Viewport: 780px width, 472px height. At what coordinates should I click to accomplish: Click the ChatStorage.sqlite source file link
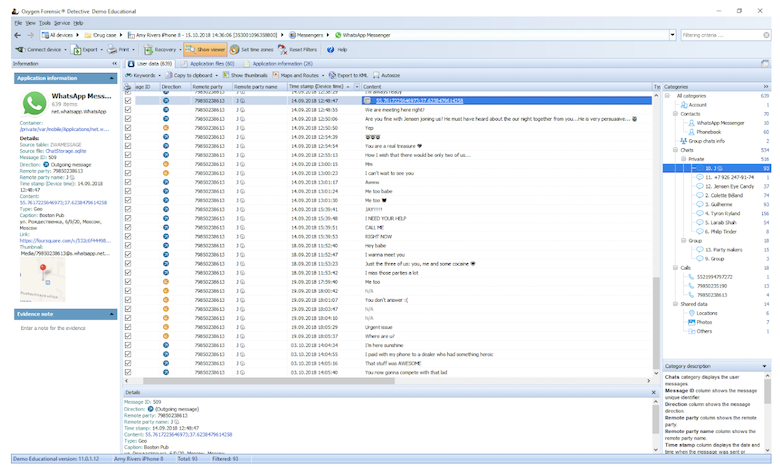[x=66, y=151]
